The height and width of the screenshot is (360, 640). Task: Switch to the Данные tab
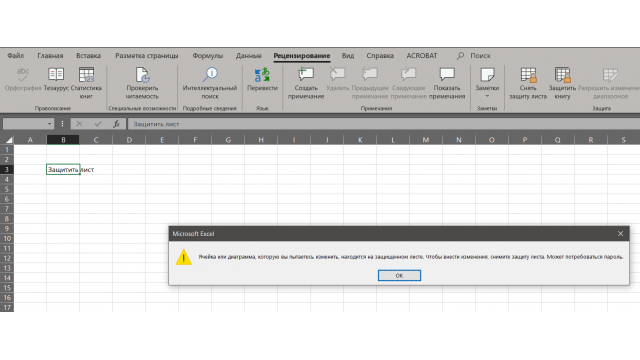249,56
